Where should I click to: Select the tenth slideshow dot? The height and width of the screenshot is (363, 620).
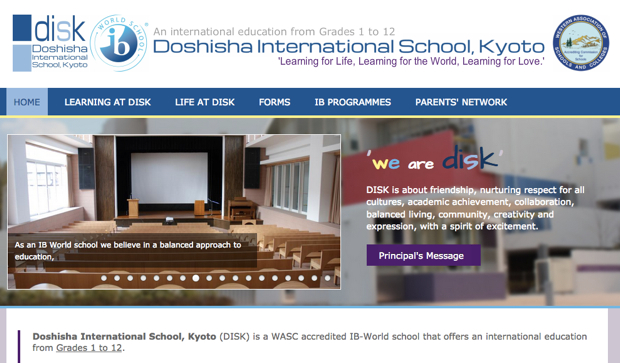(222, 278)
